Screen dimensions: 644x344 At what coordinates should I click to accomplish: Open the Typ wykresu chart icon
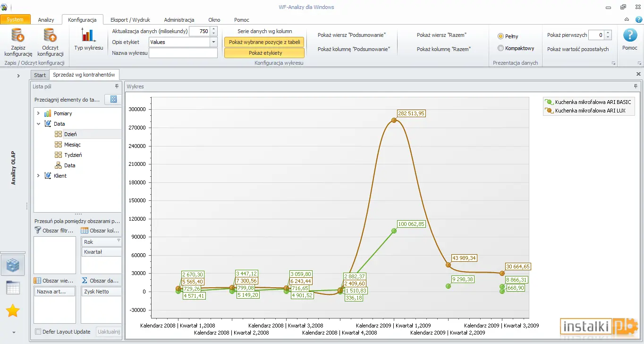click(89, 35)
